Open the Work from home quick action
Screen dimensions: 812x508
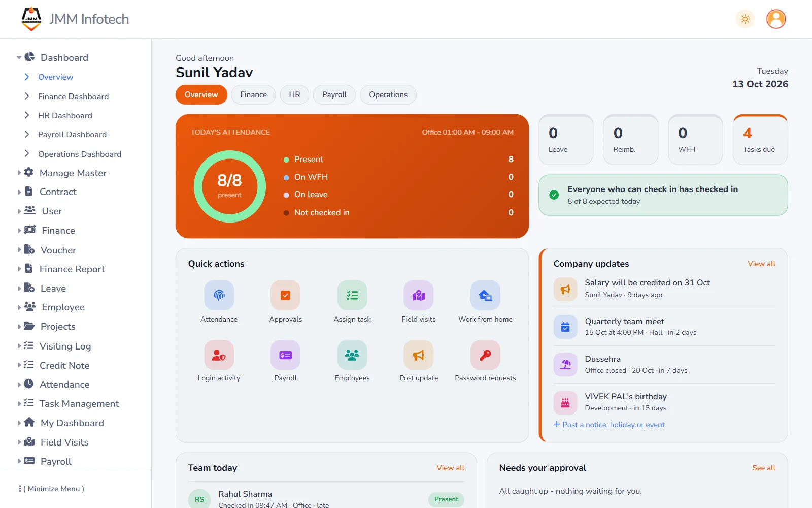(x=485, y=295)
